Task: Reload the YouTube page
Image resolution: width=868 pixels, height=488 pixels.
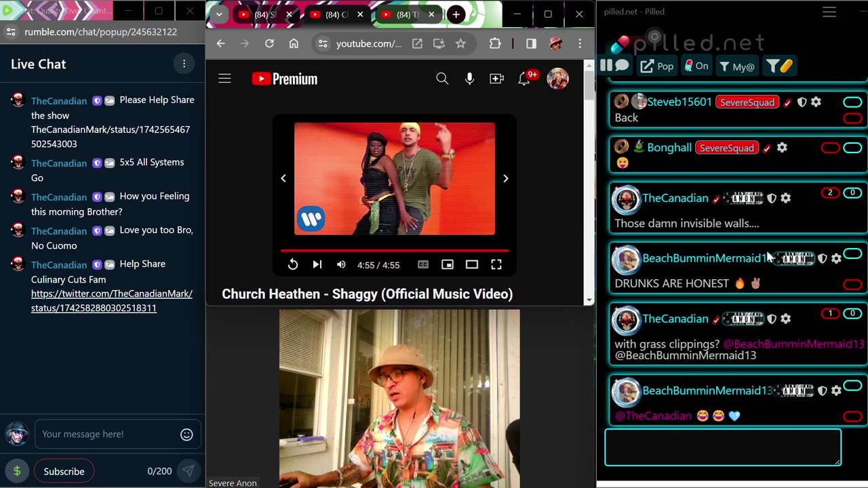Action: point(269,43)
